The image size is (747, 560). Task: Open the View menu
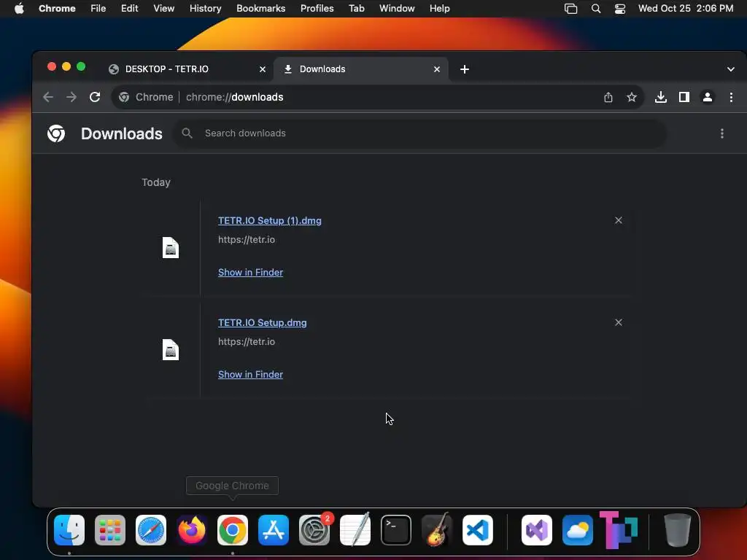click(164, 9)
